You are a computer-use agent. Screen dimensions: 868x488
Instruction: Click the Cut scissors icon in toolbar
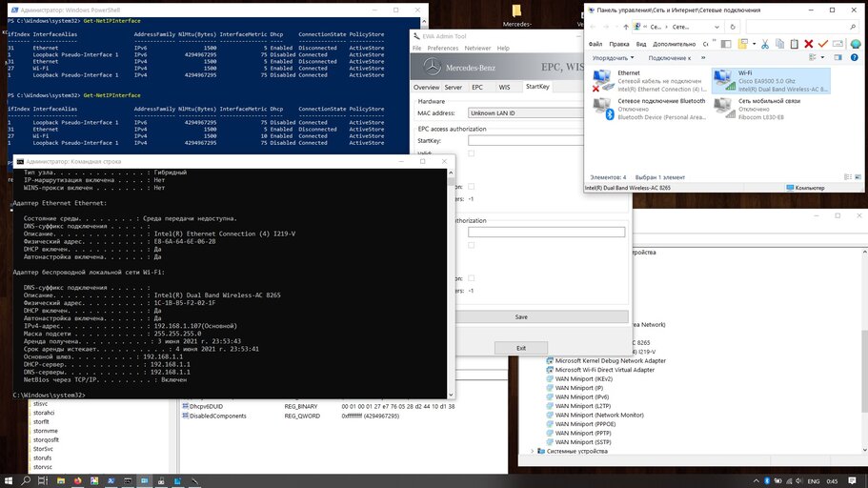[765, 44]
